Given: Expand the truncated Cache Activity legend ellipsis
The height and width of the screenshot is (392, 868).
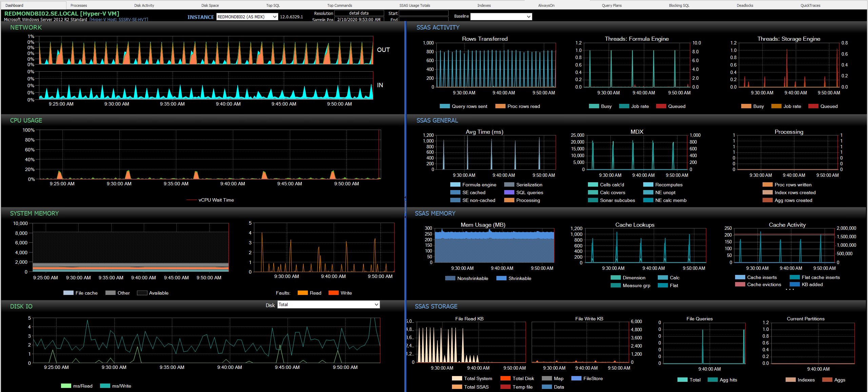Looking at the screenshot, I should tap(790, 290).
